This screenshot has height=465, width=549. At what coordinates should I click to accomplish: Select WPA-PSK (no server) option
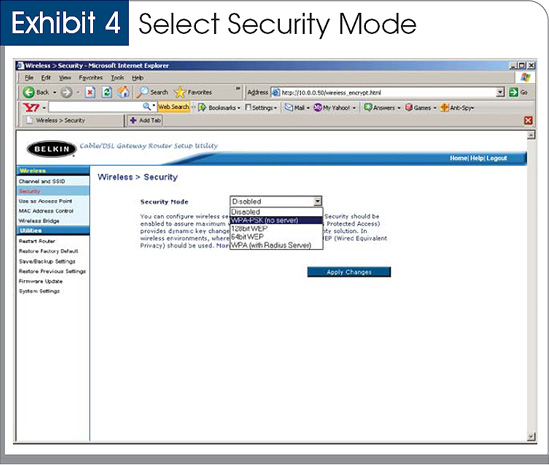[276, 220]
